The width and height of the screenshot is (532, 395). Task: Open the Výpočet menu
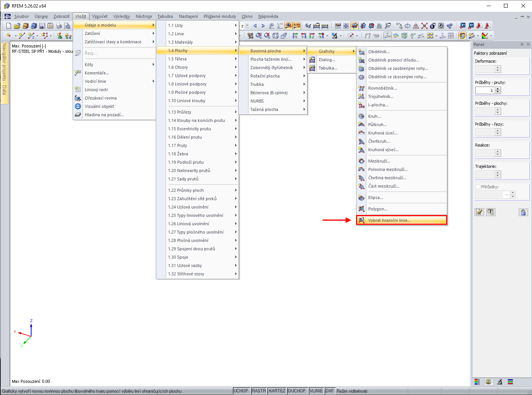click(100, 16)
